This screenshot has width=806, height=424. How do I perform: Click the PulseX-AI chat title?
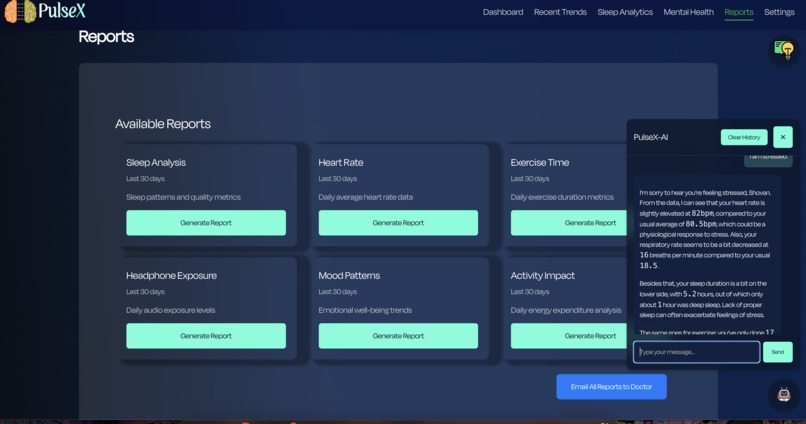[650, 137]
